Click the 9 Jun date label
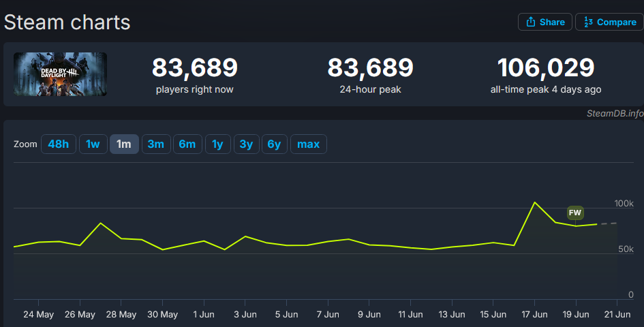Viewport: 644px width, 327px height. [x=369, y=314]
